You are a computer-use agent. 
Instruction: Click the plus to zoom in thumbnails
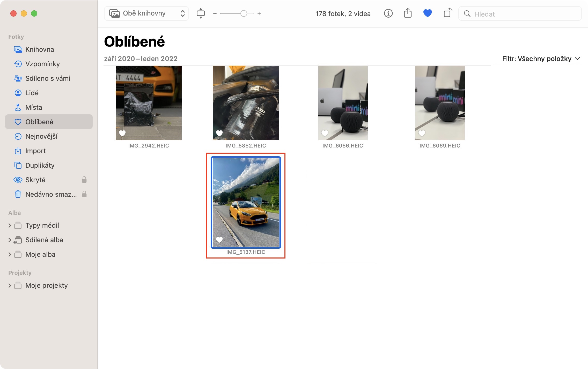[x=259, y=13]
